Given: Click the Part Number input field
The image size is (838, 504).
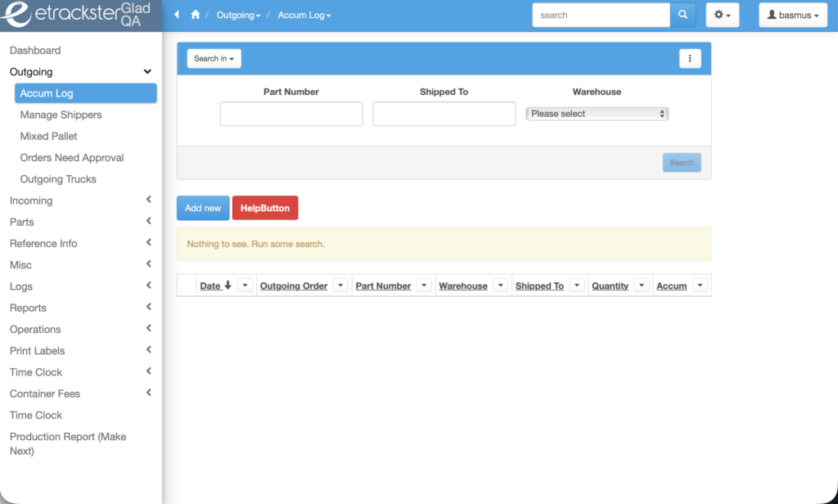Looking at the screenshot, I should tap(291, 114).
